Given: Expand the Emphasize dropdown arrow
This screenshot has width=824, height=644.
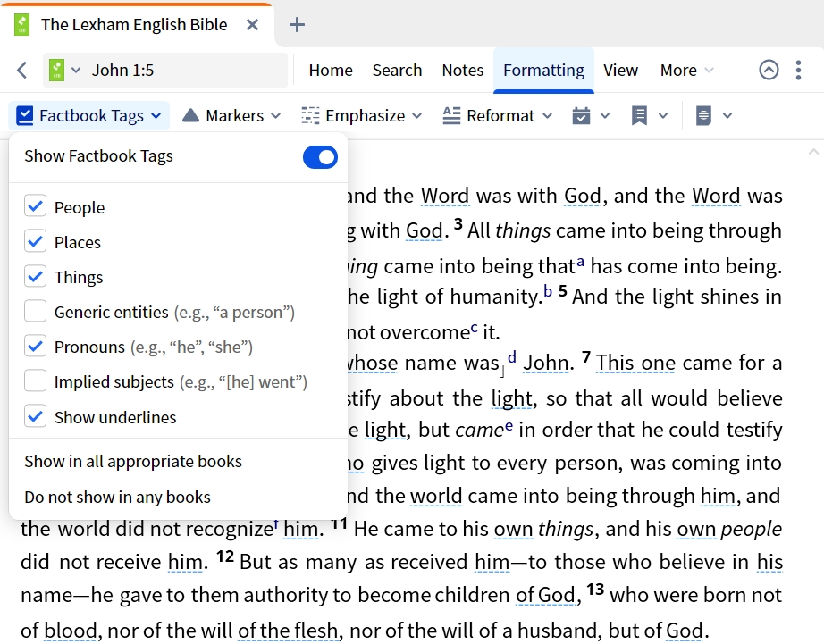Looking at the screenshot, I should (x=416, y=115).
